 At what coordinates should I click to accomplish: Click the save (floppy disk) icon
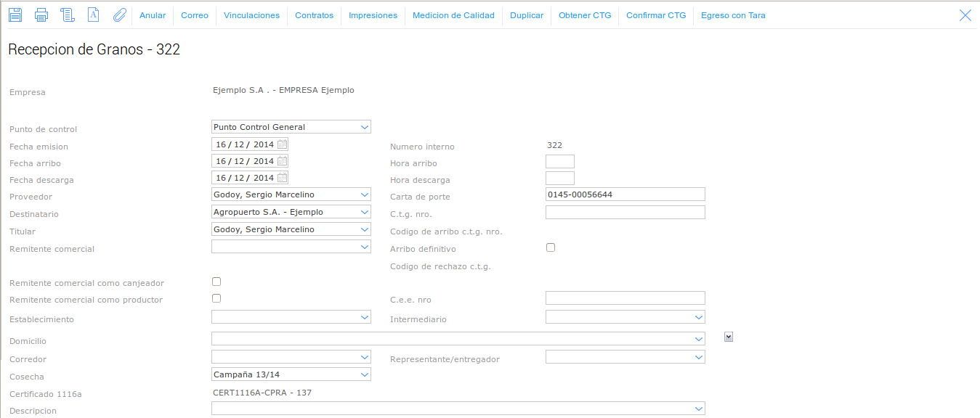15,15
